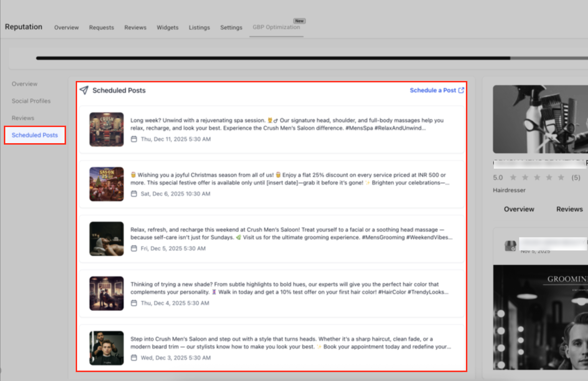
Task: Click the optimization progress bar
Action: tap(312, 58)
